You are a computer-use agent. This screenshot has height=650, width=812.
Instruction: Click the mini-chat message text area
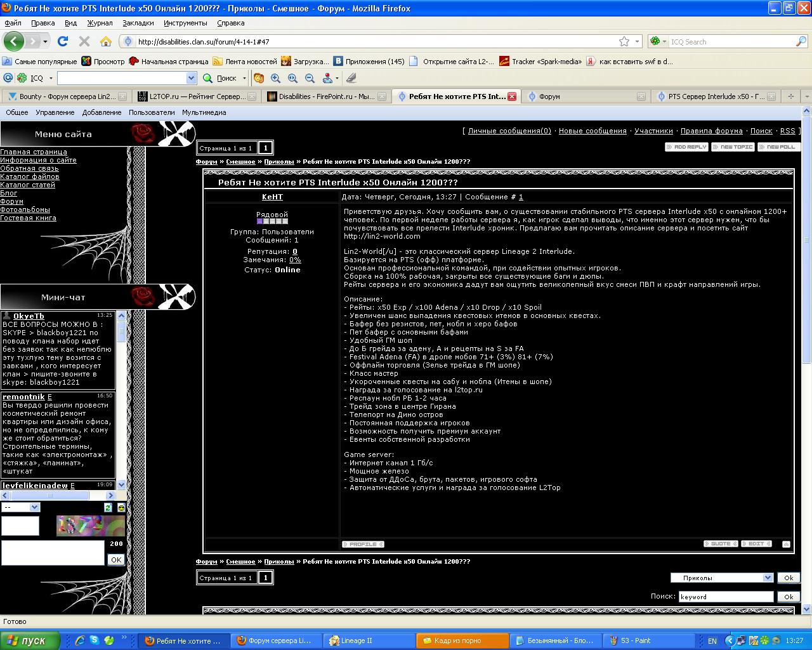[53, 552]
